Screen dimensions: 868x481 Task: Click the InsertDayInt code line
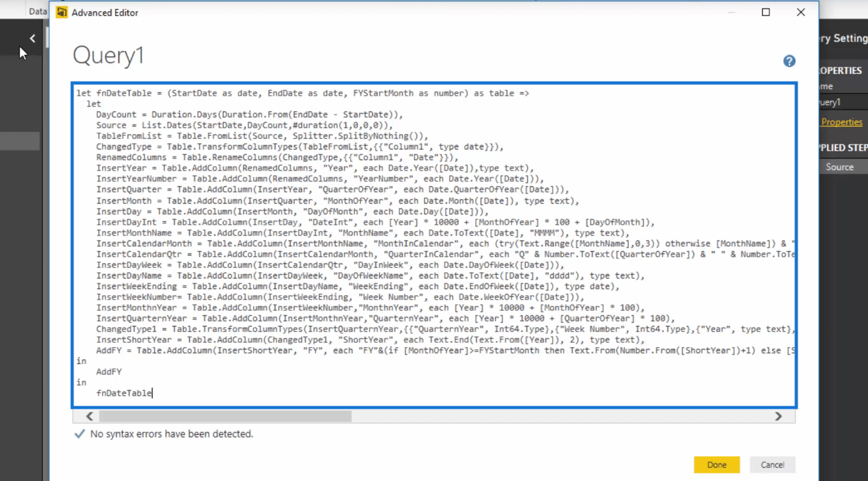click(375, 222)
